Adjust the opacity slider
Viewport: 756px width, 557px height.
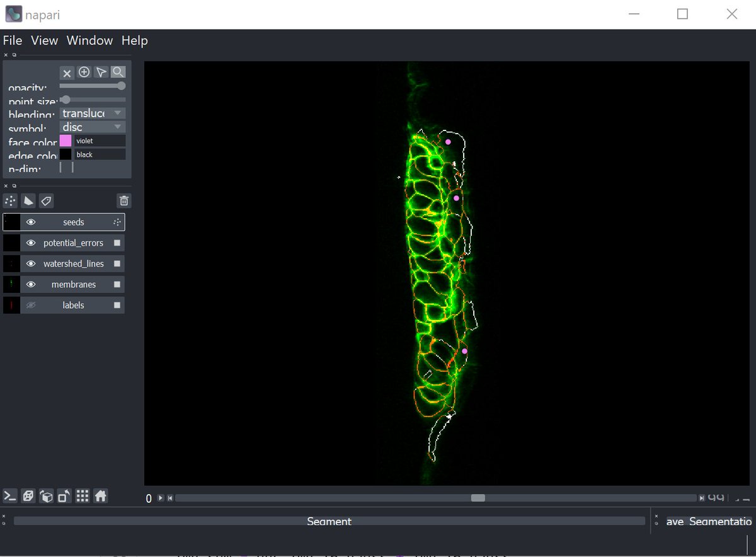point(92,86)
